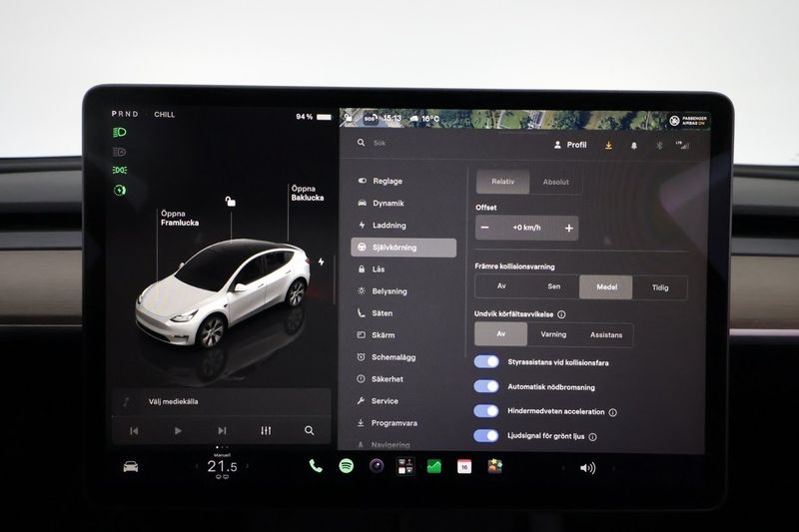This screenshot has height=532, width=799.
Task: Click the software download arrow icon
Action: pyautogui.click(x=608, y=146)
